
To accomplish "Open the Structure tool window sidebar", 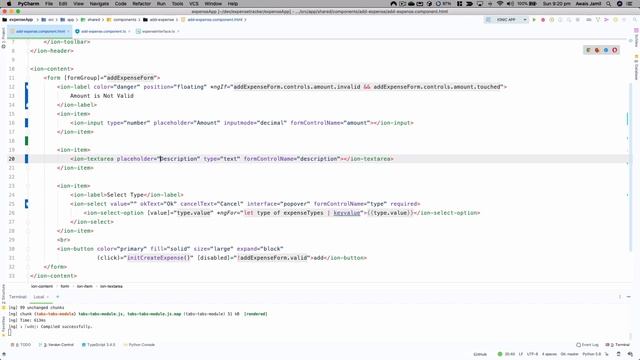I will coord(3,295).
